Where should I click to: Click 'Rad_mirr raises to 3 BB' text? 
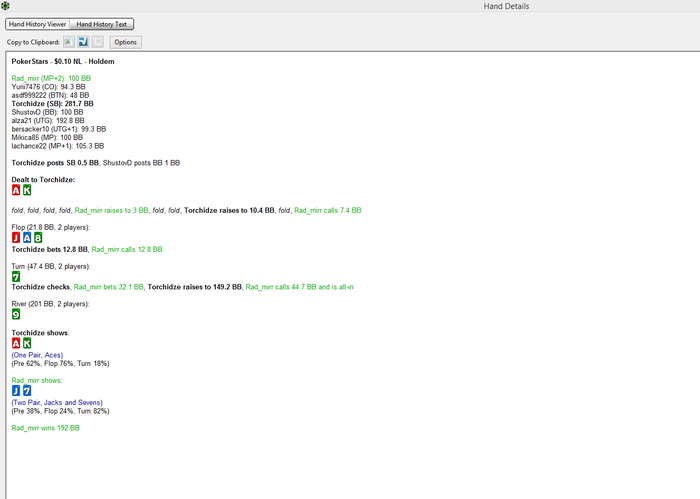[111, 210]
